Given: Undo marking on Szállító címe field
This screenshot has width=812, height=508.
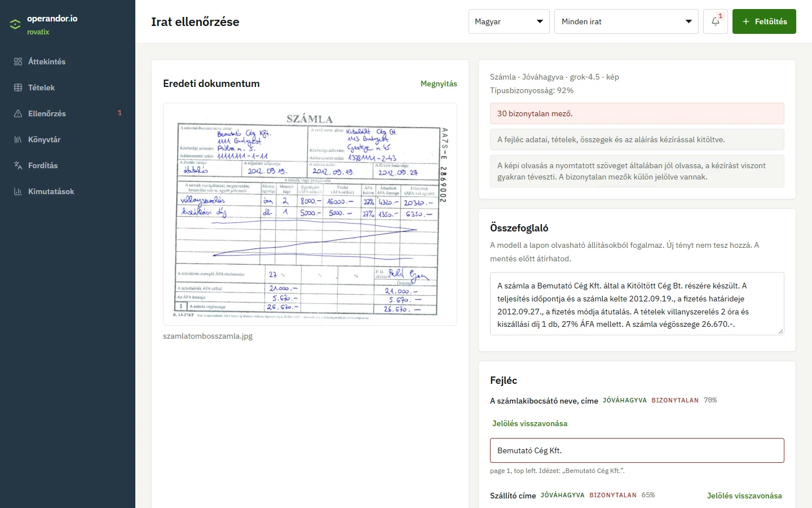Looking at the screenshot, I should coord(744,496).
